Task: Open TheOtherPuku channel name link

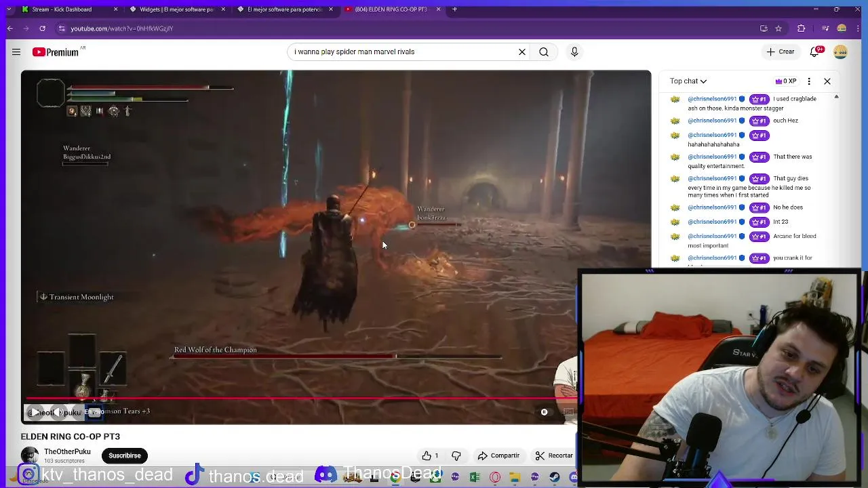Action: pyautogui.click(x=67, y=451)
